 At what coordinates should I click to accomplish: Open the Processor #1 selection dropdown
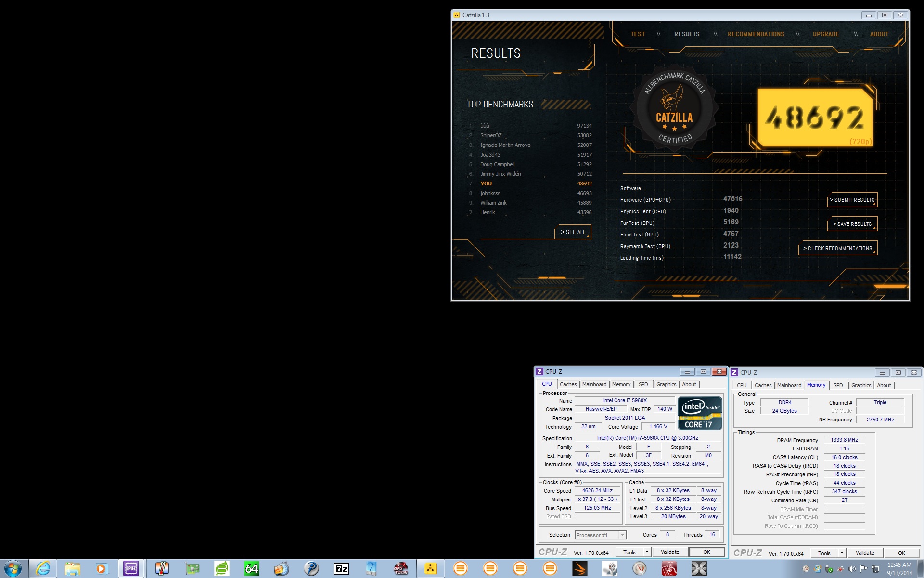click(601, 535)
